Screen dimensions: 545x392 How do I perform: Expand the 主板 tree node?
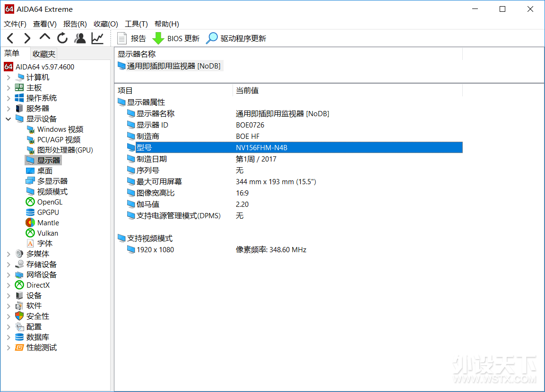click(x=9, y=88)
